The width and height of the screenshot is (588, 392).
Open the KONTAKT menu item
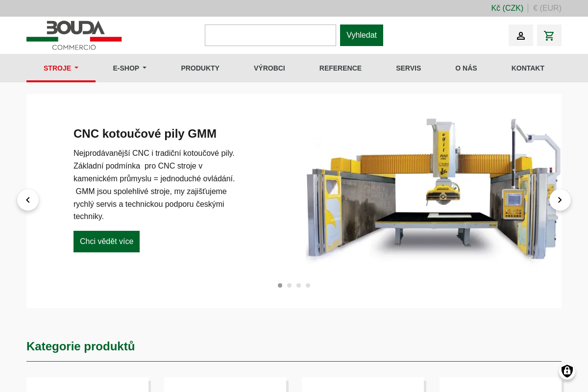tap(528, 68)
